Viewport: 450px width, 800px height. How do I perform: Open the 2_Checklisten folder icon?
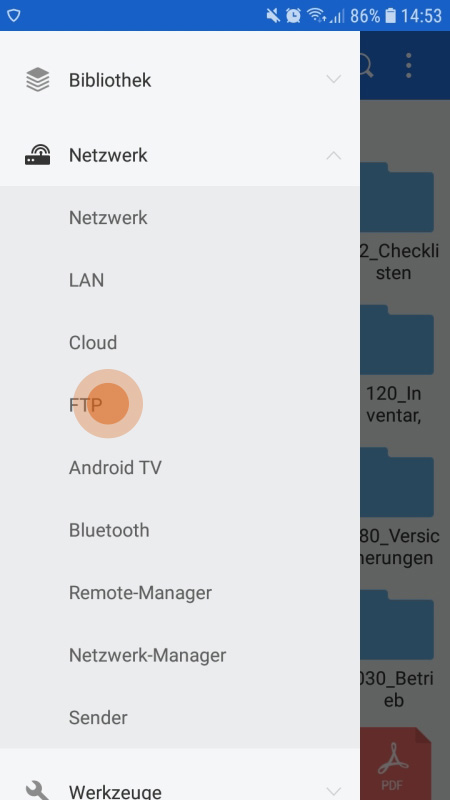397,197
